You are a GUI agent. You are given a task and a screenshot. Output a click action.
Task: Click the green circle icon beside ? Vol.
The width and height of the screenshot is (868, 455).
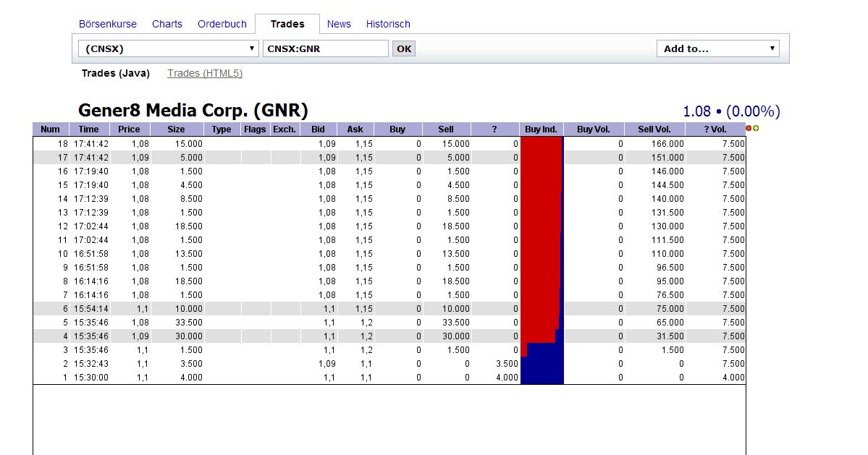(x=756, y=128)
